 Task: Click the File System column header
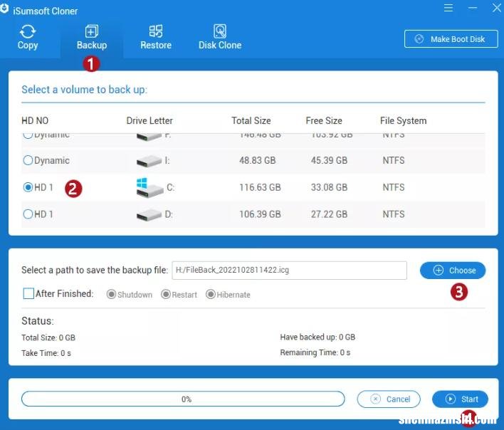coord(404,121)
